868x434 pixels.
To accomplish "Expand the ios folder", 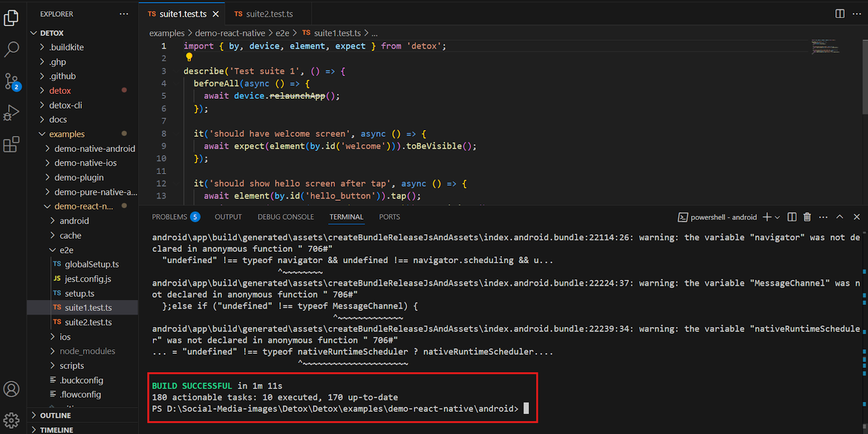I will (82, 337).
